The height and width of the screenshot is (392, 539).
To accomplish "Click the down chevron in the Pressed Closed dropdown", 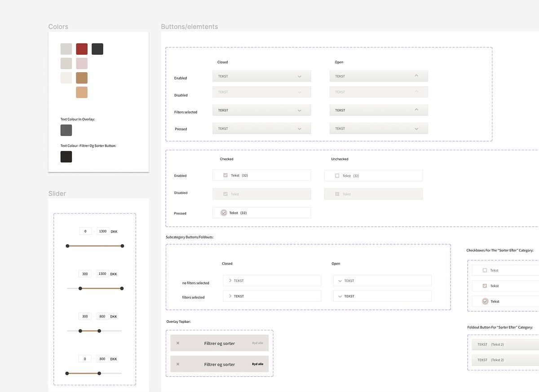I will (300, 129).
